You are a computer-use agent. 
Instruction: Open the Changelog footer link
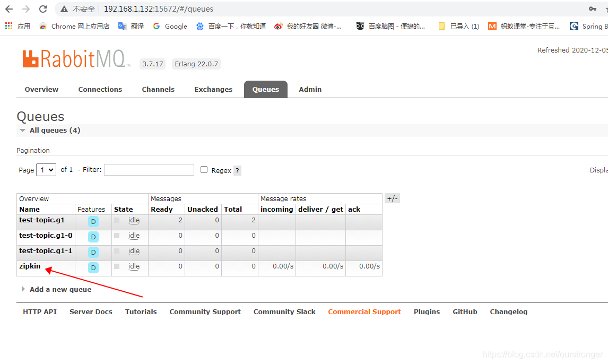point(508,311)
